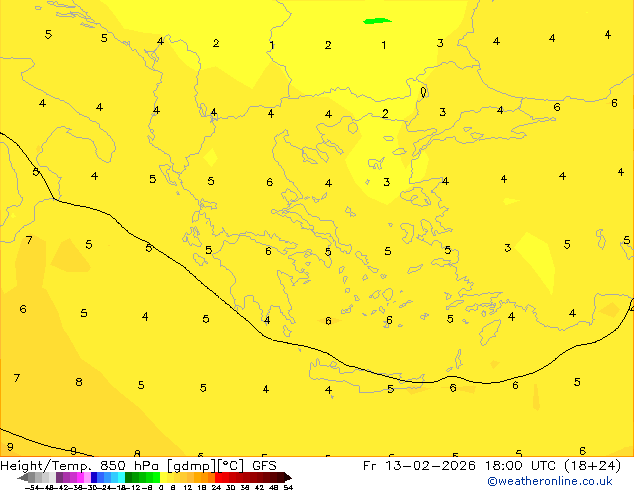Click the '54' legend scale label
Screen dimensions: 634x490
288,487
